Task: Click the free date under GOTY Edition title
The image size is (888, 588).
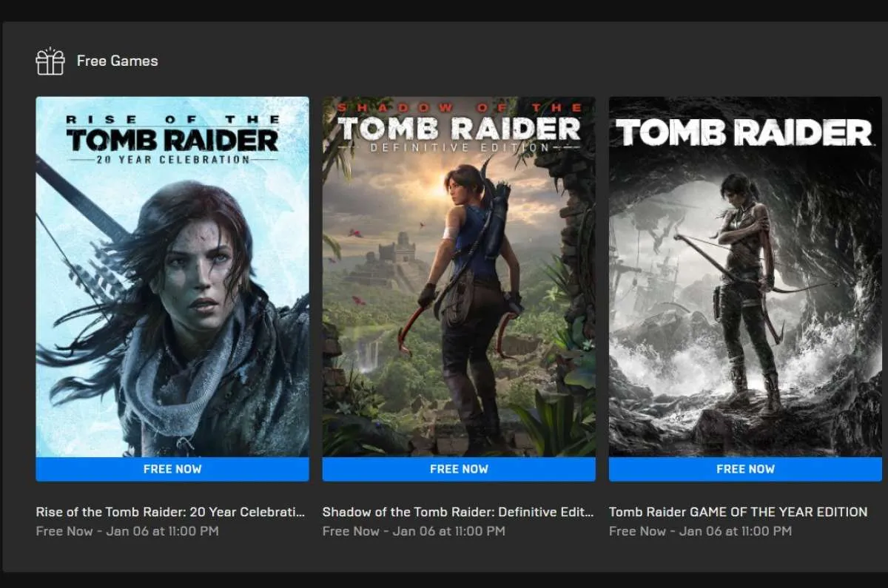Action: tap(700, 531)
